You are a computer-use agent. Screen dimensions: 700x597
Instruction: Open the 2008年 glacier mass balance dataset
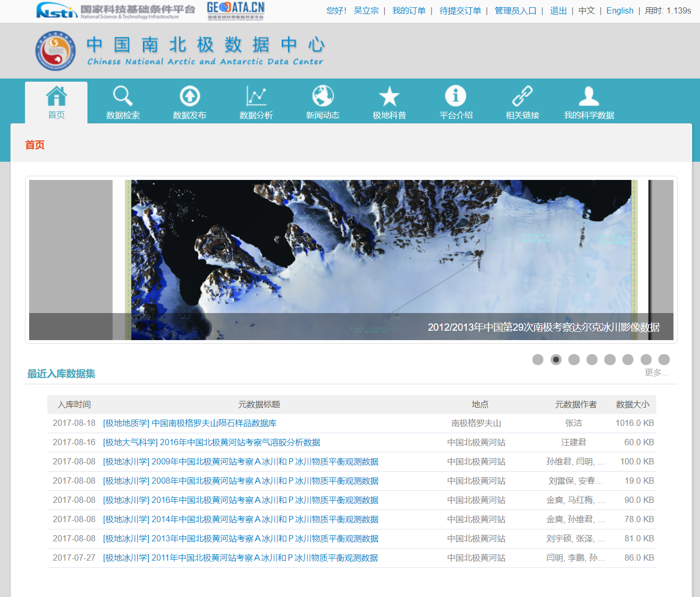(241, 481)
